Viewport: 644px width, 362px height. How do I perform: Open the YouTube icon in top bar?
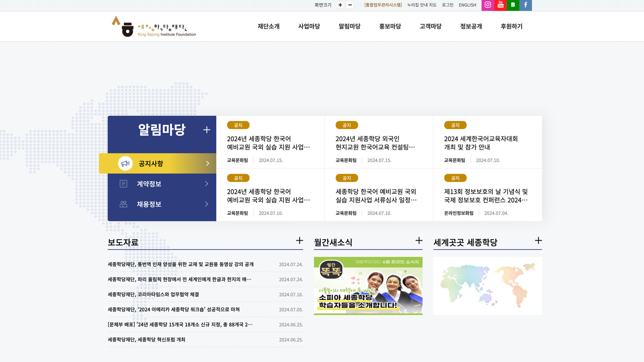pos(500,5)
